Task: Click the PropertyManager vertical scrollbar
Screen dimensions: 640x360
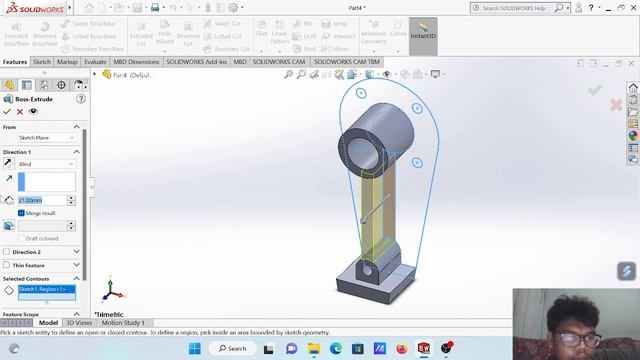Action: (84, 204)
